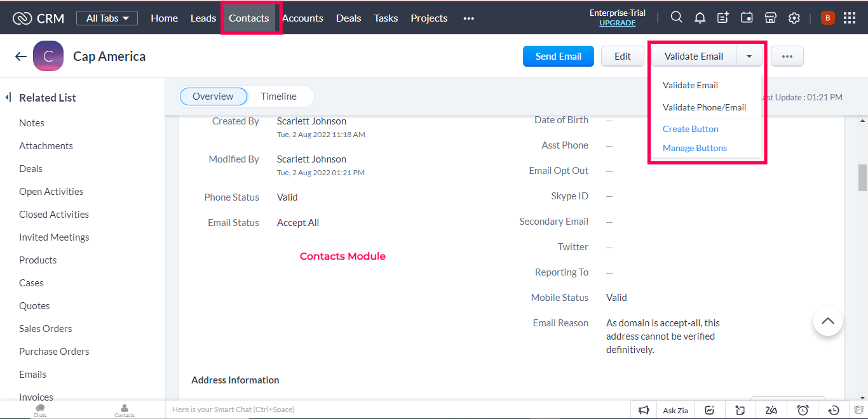Open the global search icon
This screenshot has width=868, height=419.
point(677,18)
